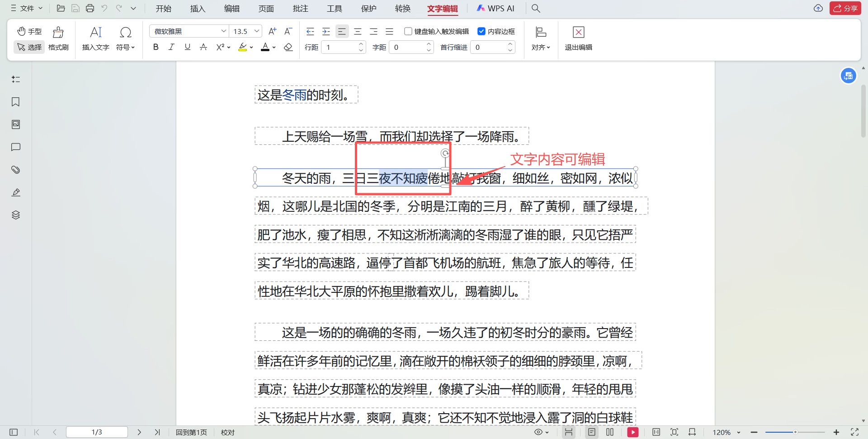Screen dimensions: 868x439
Task: Start the play/slideshow mode in the status bar
Action: (x=632, y=432)
